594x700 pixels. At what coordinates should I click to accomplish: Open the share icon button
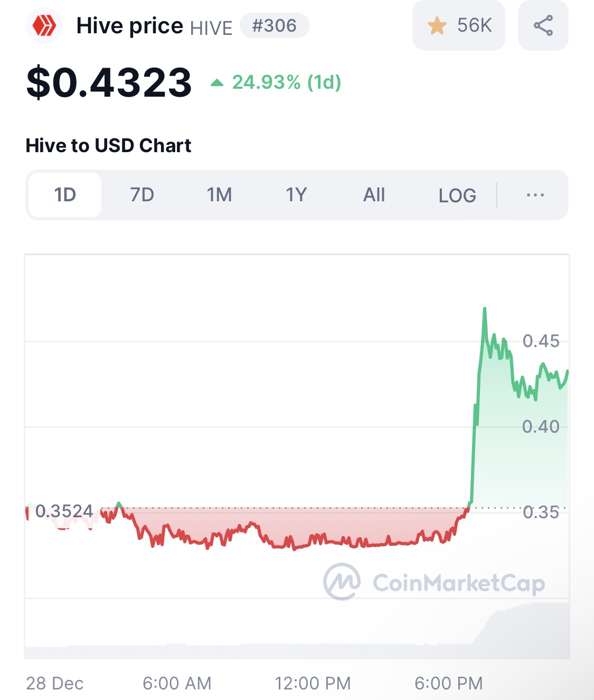coord(543,25)
